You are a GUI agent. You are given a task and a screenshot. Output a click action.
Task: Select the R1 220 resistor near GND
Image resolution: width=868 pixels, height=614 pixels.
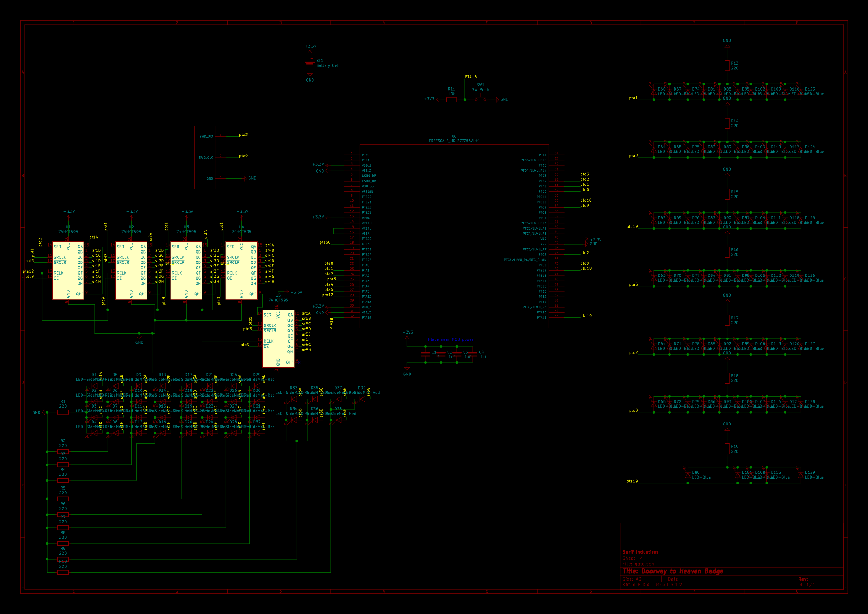(x=63, y=412)
